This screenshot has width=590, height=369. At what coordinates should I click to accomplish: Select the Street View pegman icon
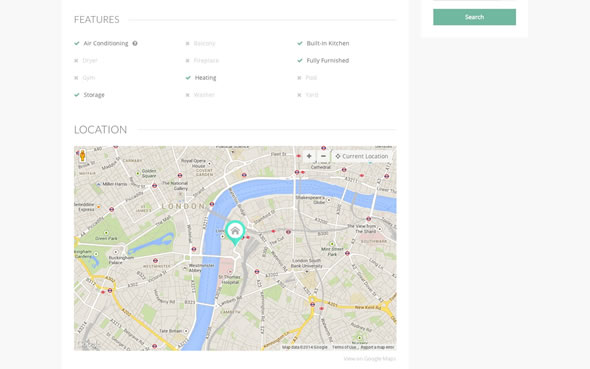[82, 155]
